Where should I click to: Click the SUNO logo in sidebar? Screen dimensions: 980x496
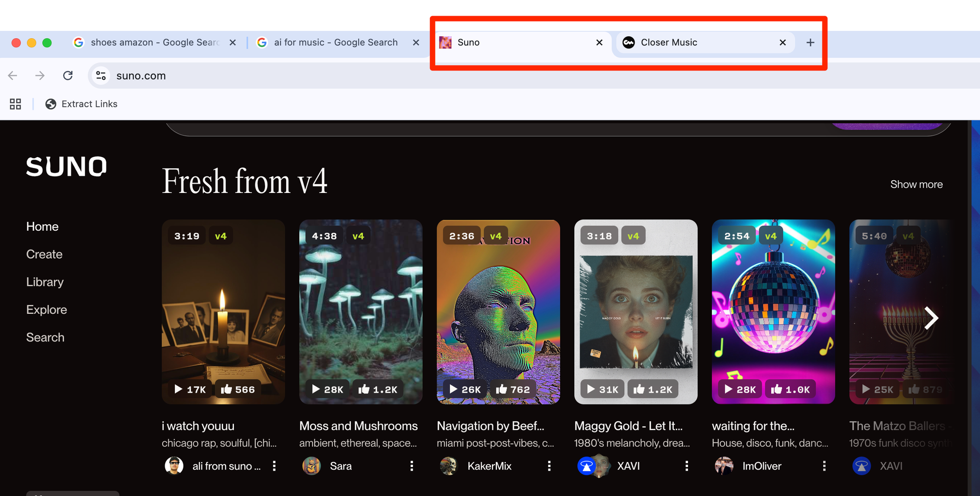pyautogui.click(x=66, y=166)
